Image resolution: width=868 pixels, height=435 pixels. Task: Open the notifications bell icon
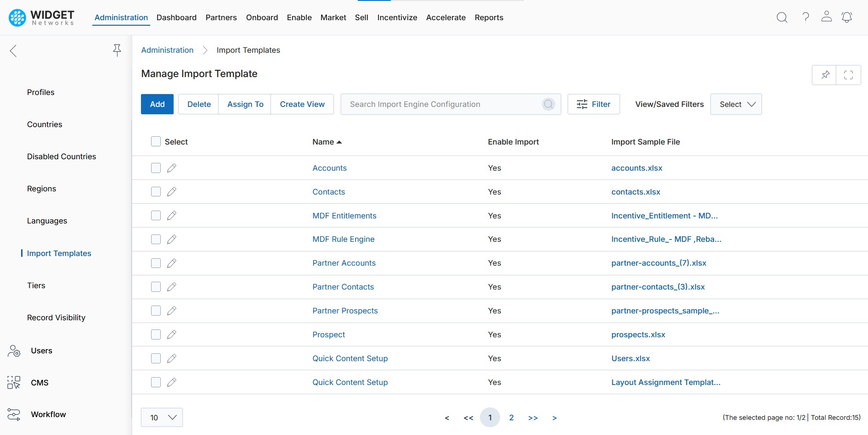pos(846,17)
